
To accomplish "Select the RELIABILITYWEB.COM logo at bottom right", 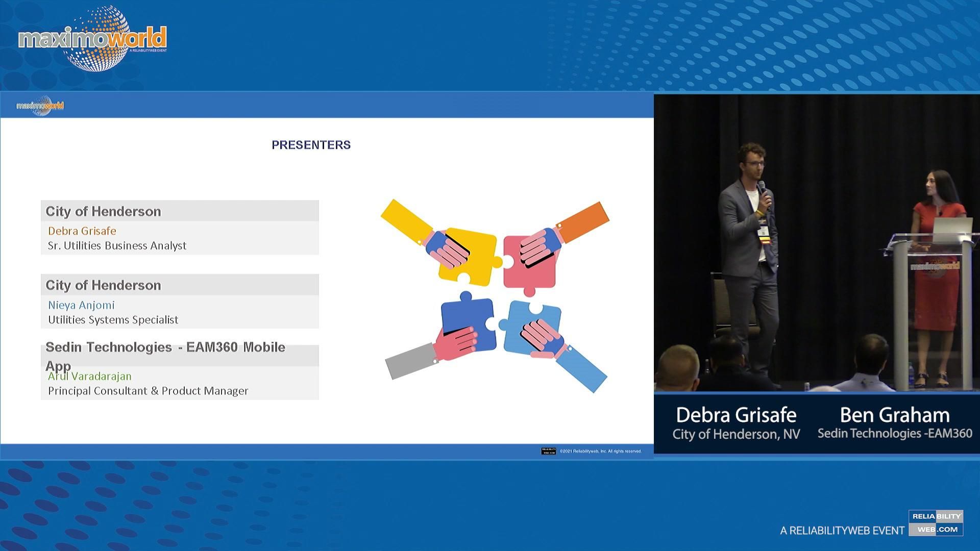I will 937,523.
